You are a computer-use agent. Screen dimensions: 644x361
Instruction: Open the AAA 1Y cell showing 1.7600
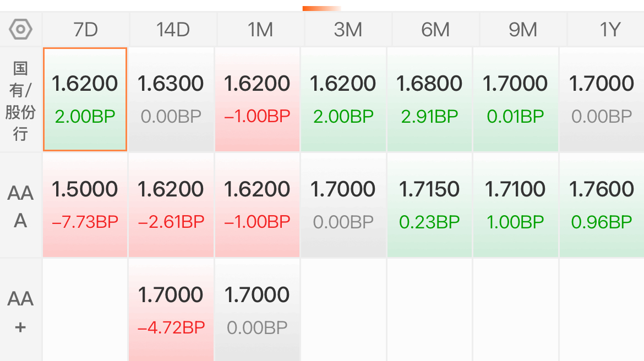click(x=602, y=205)
